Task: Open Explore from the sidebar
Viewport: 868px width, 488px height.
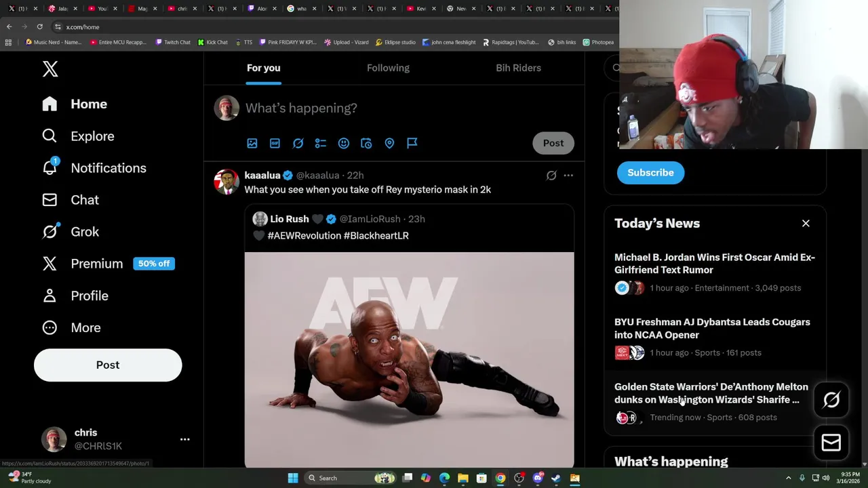Action: pos(78,136)
